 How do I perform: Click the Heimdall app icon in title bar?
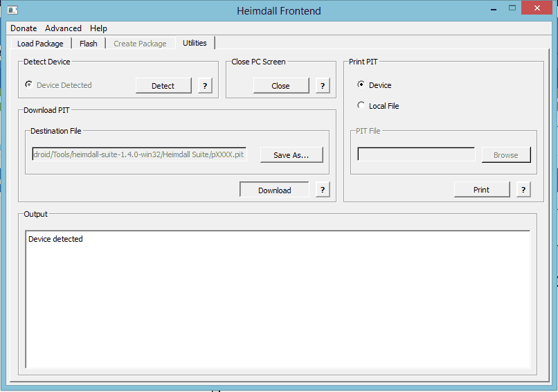[x=12, y=10]
